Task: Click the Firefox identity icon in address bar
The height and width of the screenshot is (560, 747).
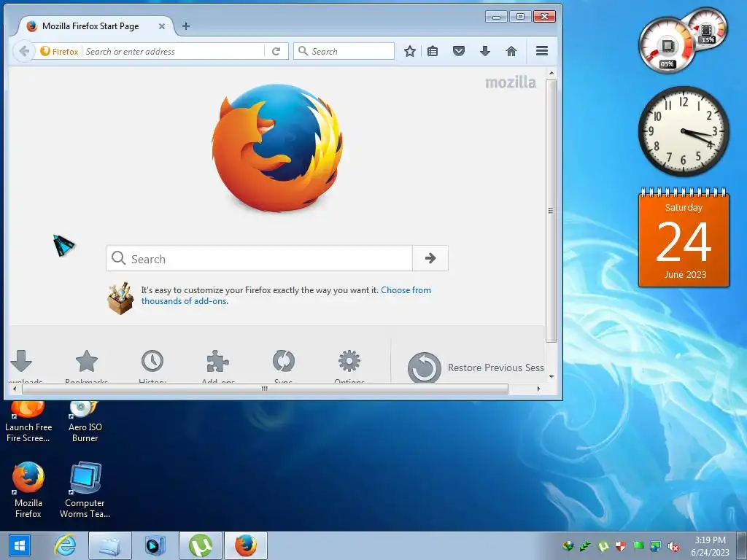Action: pyautogui.click(x=59, y=52)
